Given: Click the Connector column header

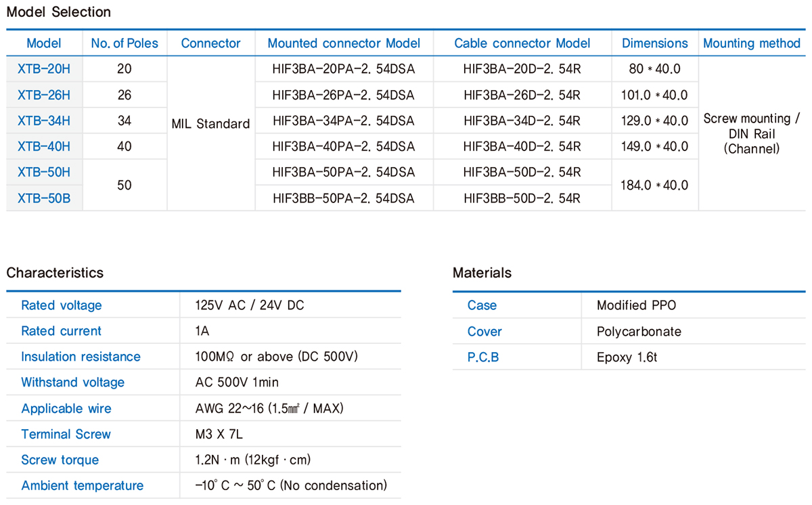Looking at the screenshot, I should (210, 43).
